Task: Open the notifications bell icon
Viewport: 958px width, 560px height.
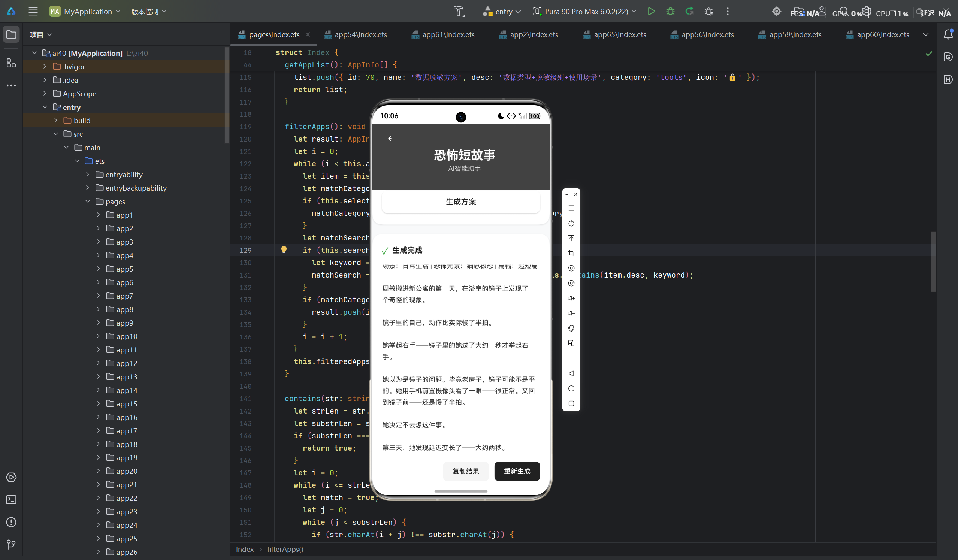Action: (948, 34)
